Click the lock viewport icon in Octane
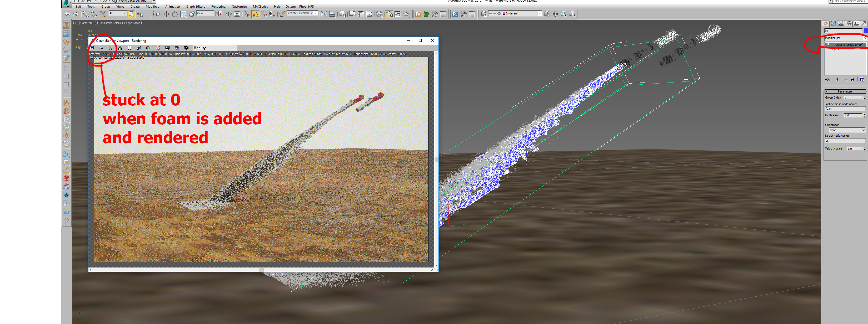 [120, 48]
